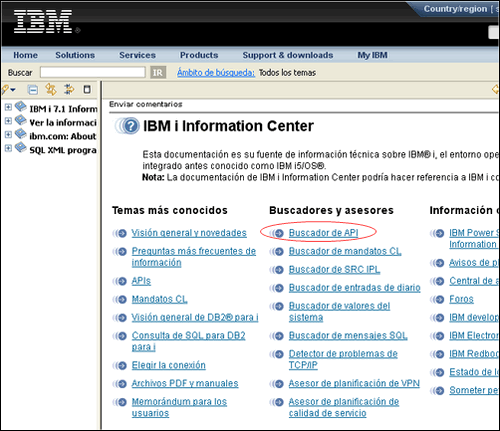Open the Services menu
The height and width of the screenshot is (431, 500).
coord(137,55)
